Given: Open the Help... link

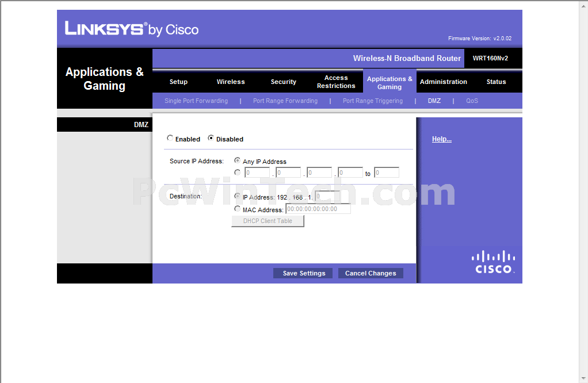Looking at the screenshot, I should click(x=442, y=139).
